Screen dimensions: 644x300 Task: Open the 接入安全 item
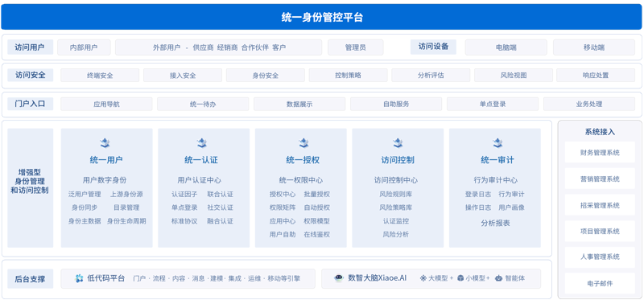(183, 75)
